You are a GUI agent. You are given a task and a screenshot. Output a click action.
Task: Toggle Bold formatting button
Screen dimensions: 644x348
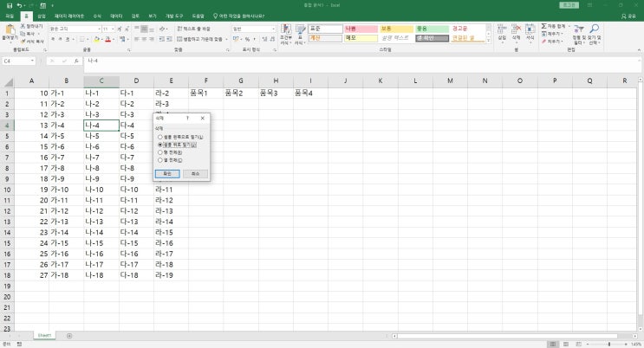click(53, 40)
